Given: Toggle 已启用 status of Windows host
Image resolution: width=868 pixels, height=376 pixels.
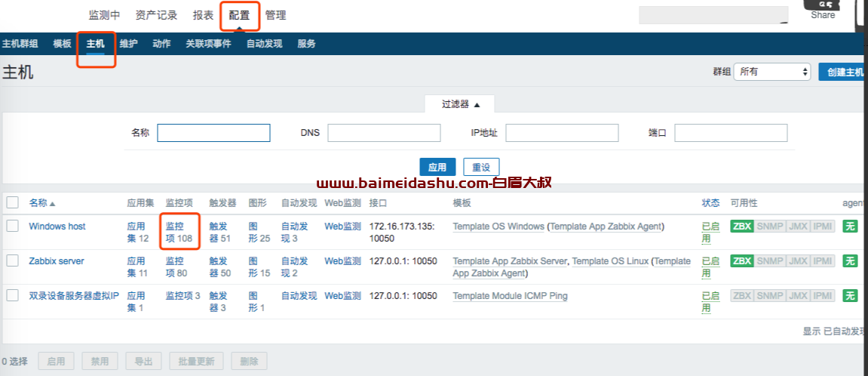Looking at the screenshot, I should click(711, 233).
